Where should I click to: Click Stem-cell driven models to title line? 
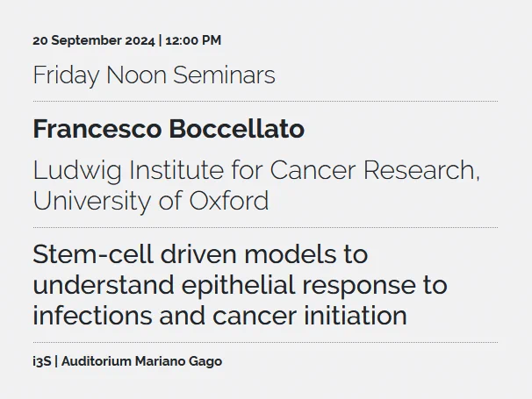click(200, 254)
